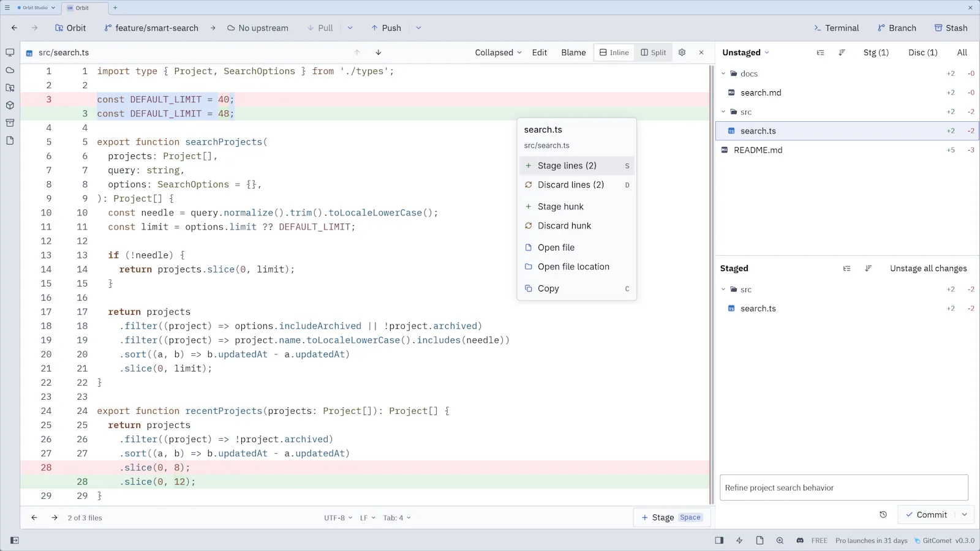Click lightning bolt icon in status bar
Image resolution: width=980 pixels, height=551 pixels.
pyautogui.click(x=739, y=541)
